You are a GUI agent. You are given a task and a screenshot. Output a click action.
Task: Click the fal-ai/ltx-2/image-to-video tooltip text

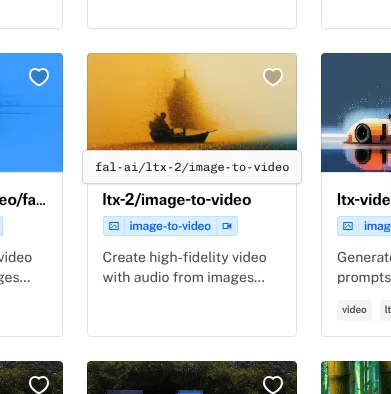coord(192,167)
